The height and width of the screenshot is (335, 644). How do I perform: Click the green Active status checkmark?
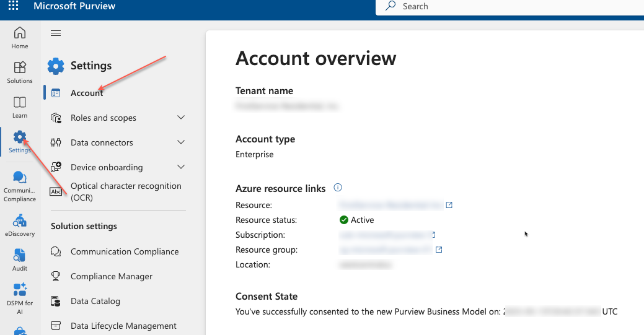pyautogui.click(x=344, y=220)
